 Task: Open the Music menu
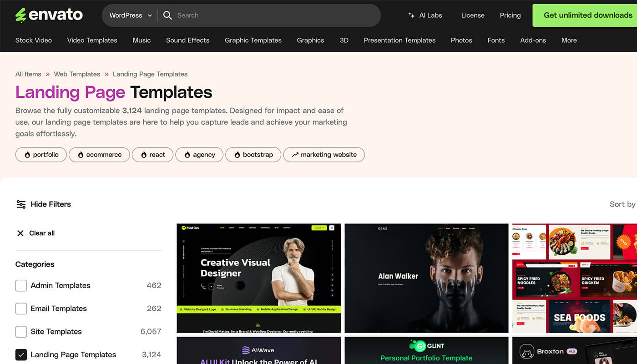coord(142,40)
